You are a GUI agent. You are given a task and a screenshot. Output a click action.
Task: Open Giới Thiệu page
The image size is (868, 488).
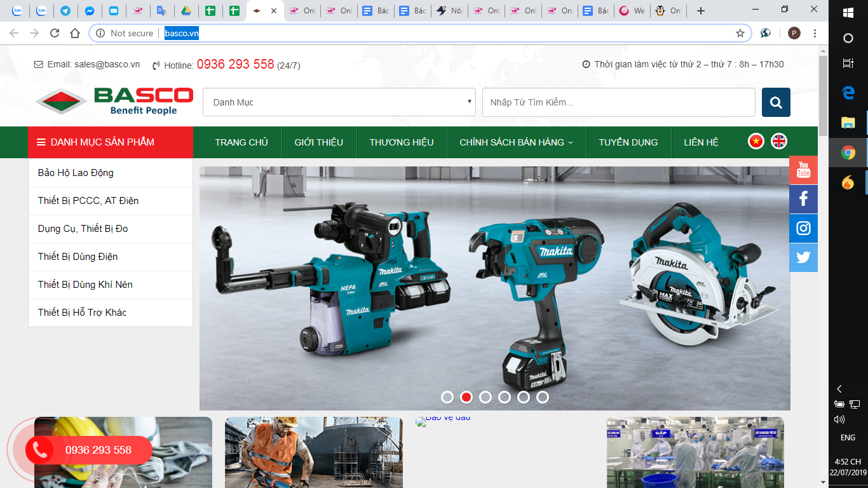(x=319, y=142)
